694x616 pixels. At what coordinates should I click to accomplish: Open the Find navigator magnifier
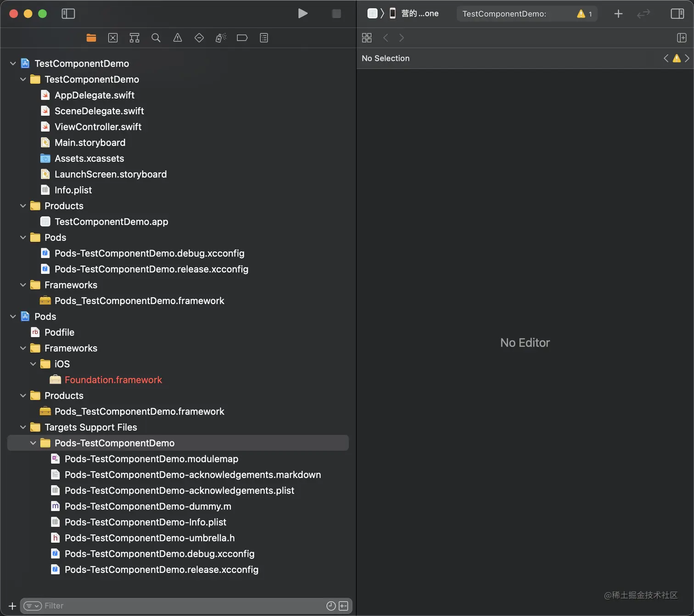[x=156, y=38]
